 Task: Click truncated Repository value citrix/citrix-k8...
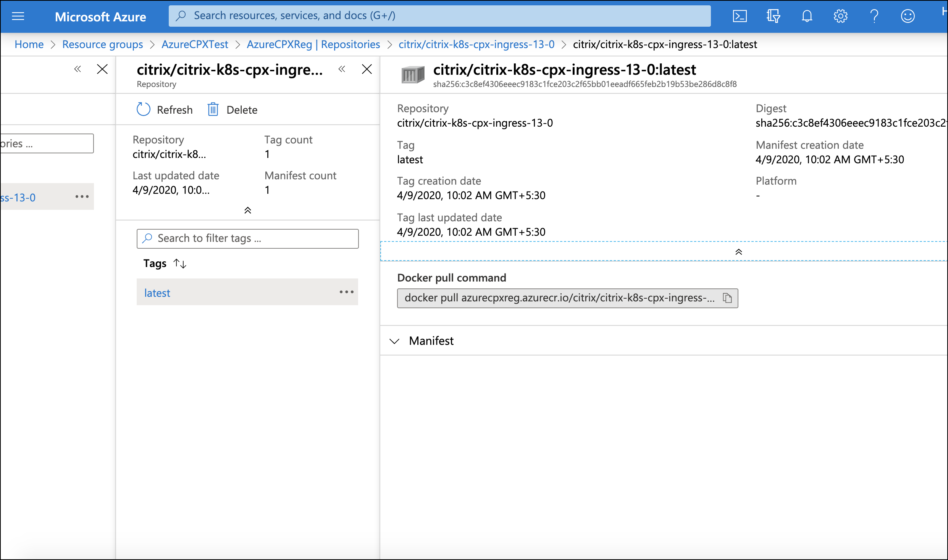[169, 154]
